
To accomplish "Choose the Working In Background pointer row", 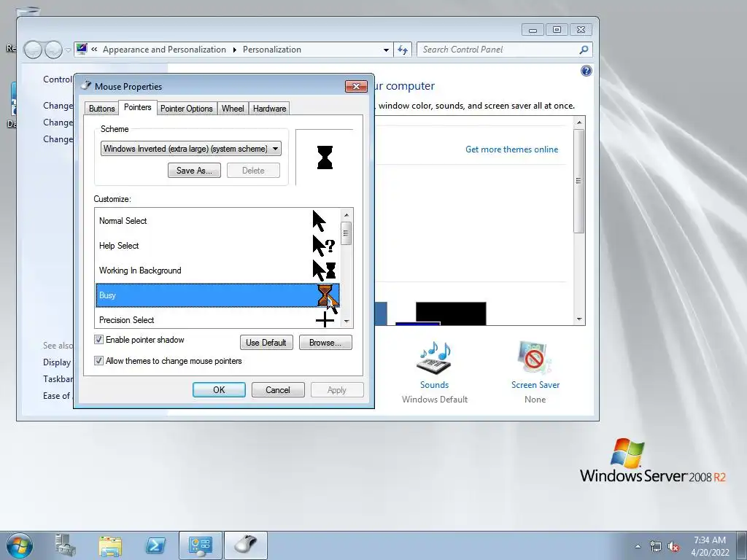I will (217, 271).
